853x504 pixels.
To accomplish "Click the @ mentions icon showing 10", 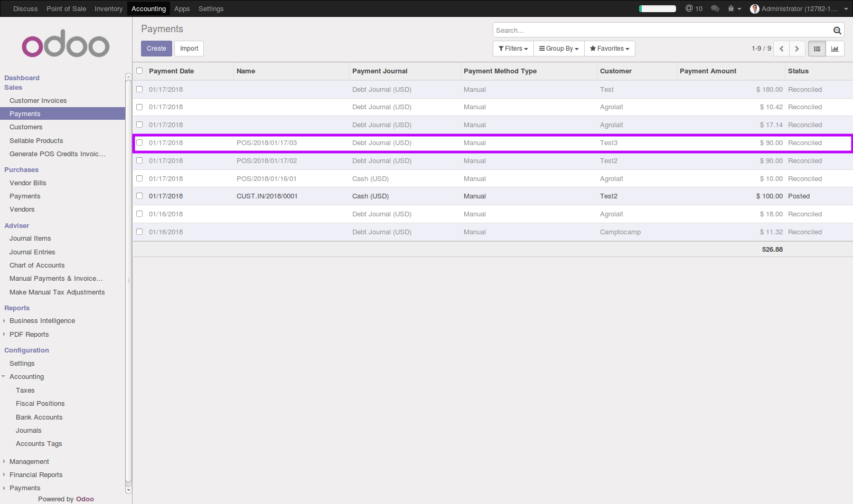I will (x=693, y=8).
